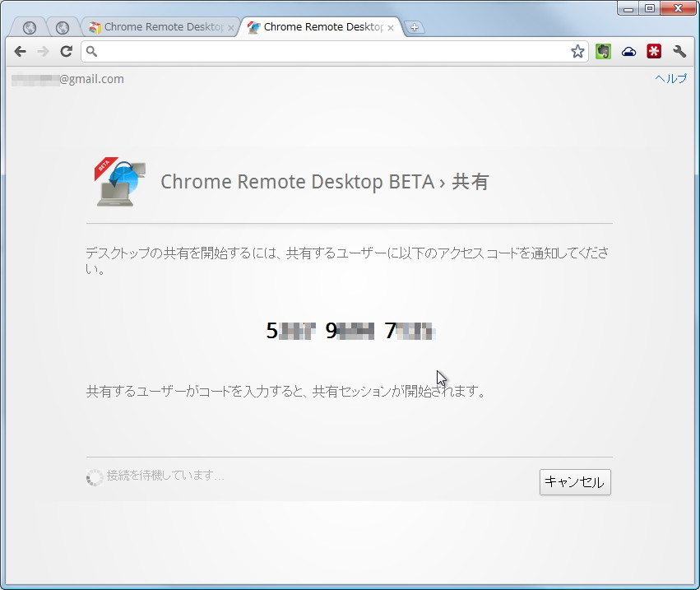The width and height of the screenshot is (700, 590).
Task: Open the Evernote extension icon
Action: [x=603, y=51]
